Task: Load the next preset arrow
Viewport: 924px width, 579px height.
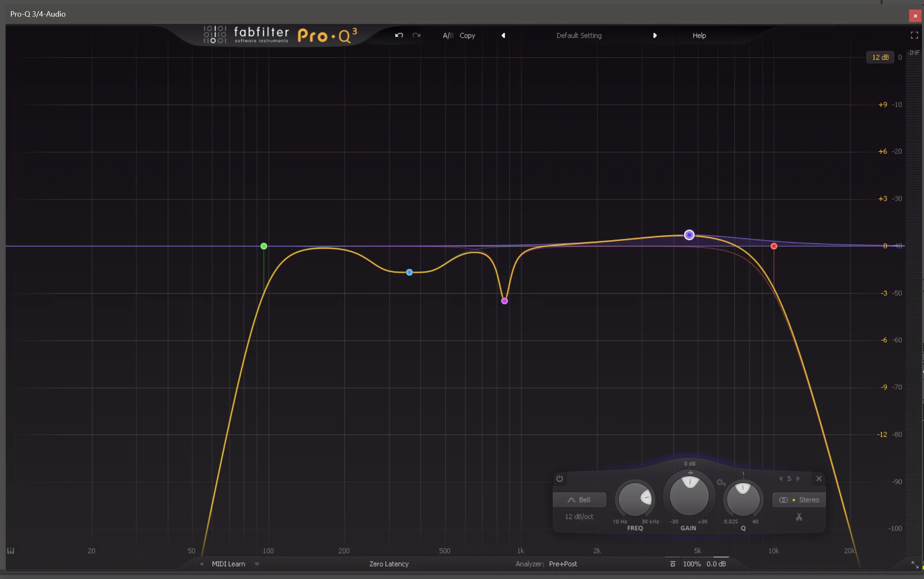Action: [655, 36]
